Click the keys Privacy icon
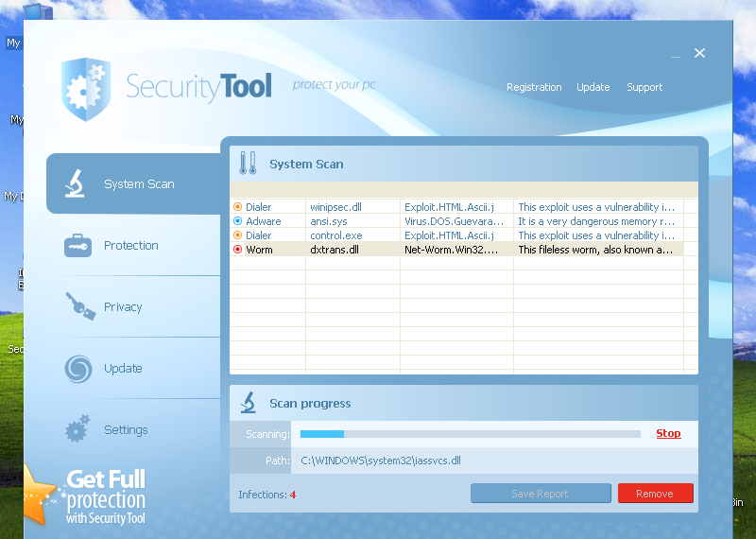The height and width of the screenshot is (539, 756). pyautogui.click(x=80, y=306)
